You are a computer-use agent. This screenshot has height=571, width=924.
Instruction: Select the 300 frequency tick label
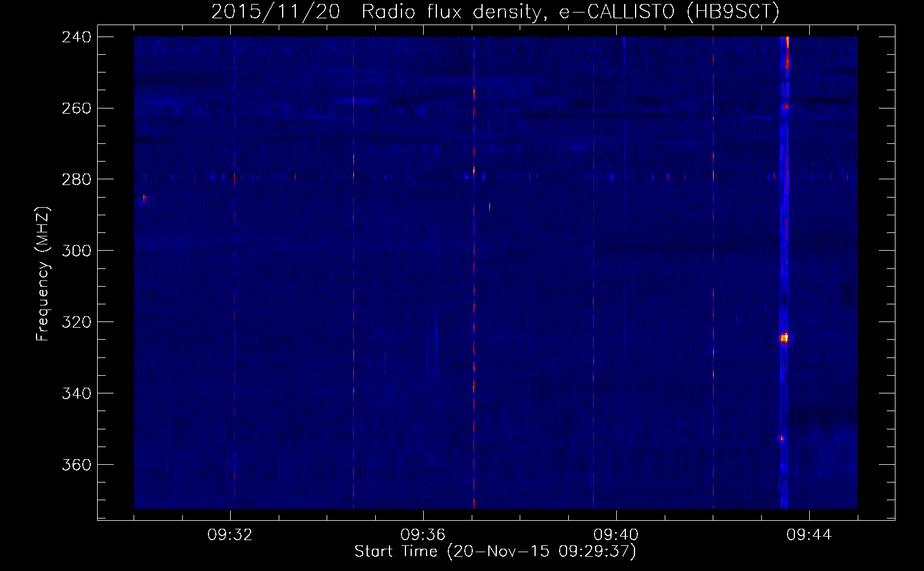76,251
